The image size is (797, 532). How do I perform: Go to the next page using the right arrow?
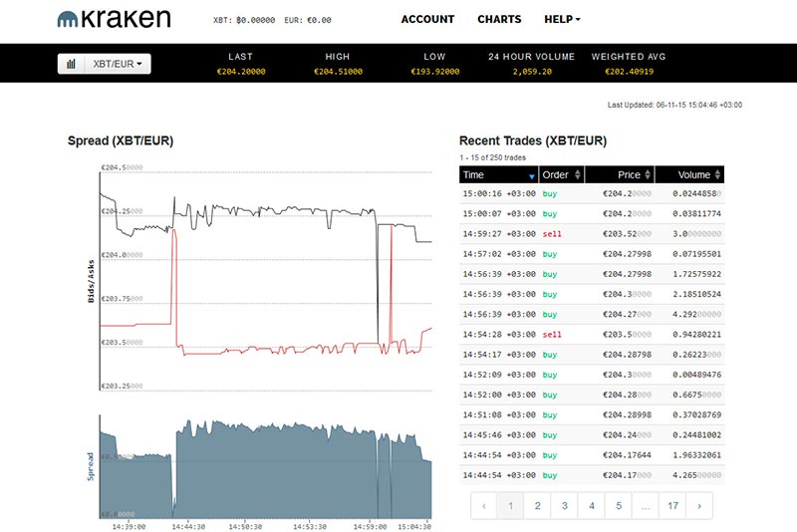(700, 506)
